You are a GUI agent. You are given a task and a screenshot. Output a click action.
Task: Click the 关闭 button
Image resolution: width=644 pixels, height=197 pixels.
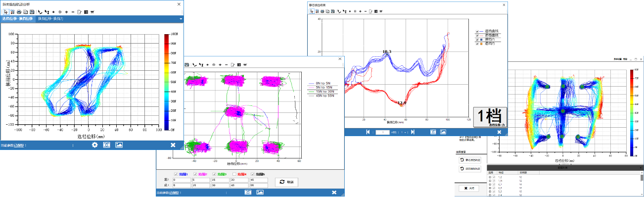468,189
